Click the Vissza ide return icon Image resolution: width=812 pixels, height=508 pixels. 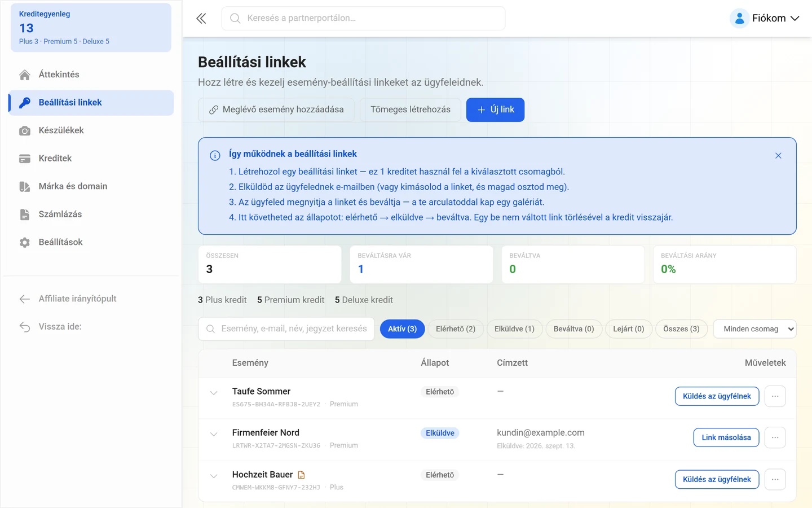[25, 327]
